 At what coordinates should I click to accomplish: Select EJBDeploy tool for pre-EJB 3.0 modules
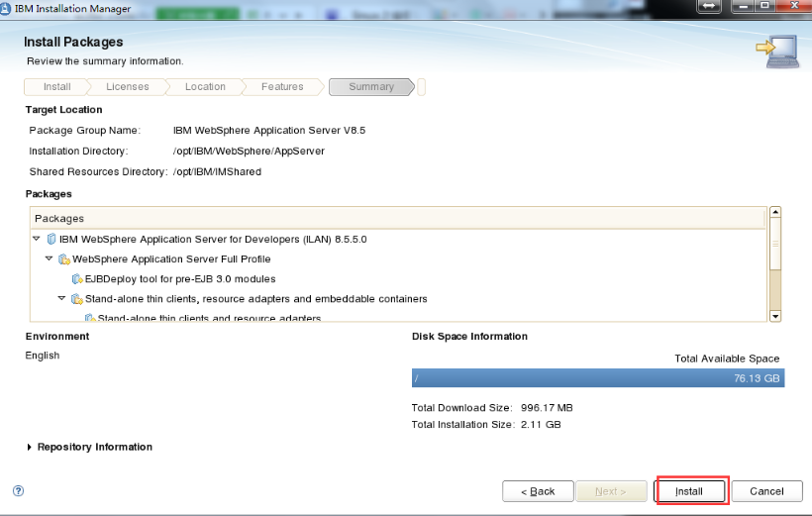[180, 278]
